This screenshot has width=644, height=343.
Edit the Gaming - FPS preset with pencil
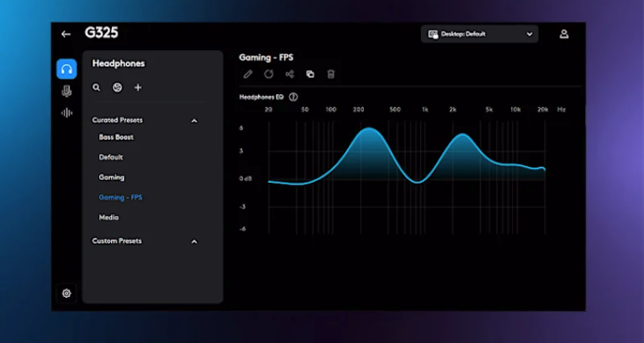click(248, 74)
